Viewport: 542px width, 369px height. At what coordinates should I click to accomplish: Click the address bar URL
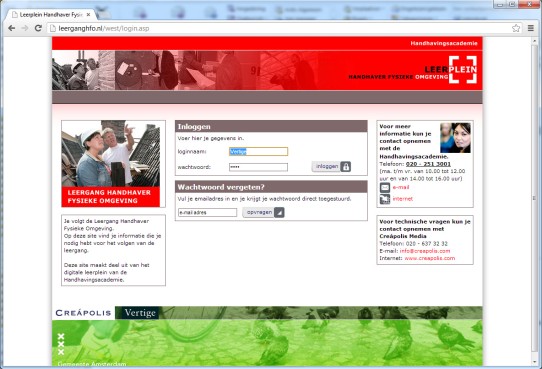[x=104, y=28]
